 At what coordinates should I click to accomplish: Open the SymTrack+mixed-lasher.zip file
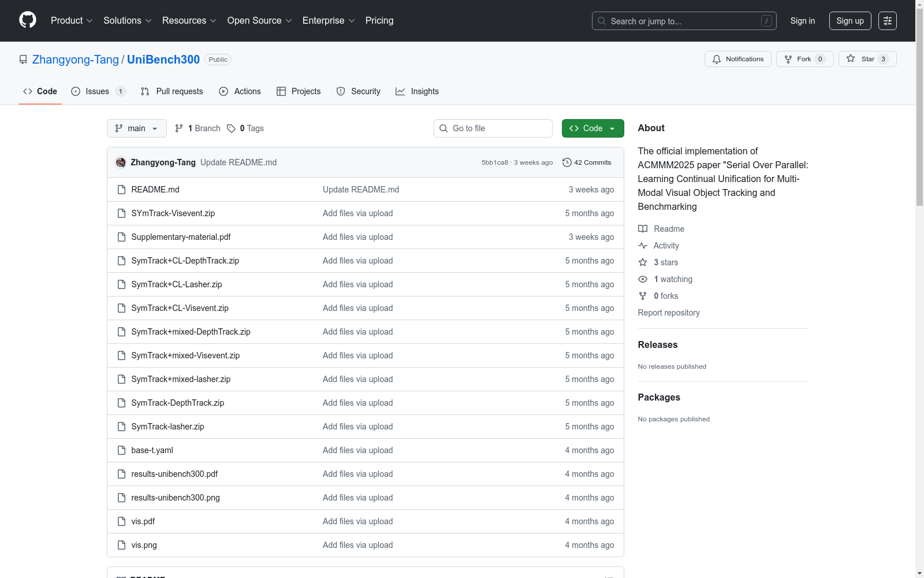point(181,379)
